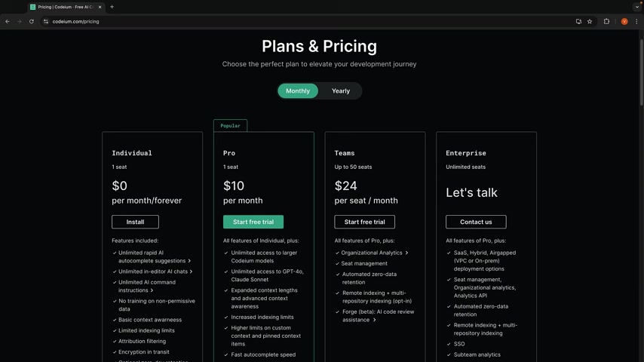The image size is (644, 362).
Task: View site information icon beside URL
Action: coord(45,21)
